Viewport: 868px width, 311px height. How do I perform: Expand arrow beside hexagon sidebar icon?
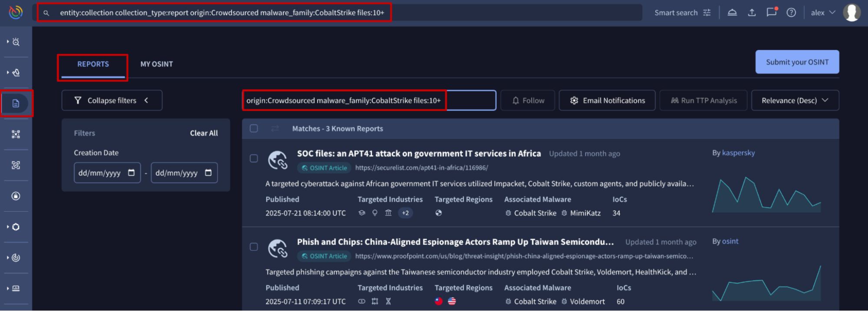pos(8,227)
